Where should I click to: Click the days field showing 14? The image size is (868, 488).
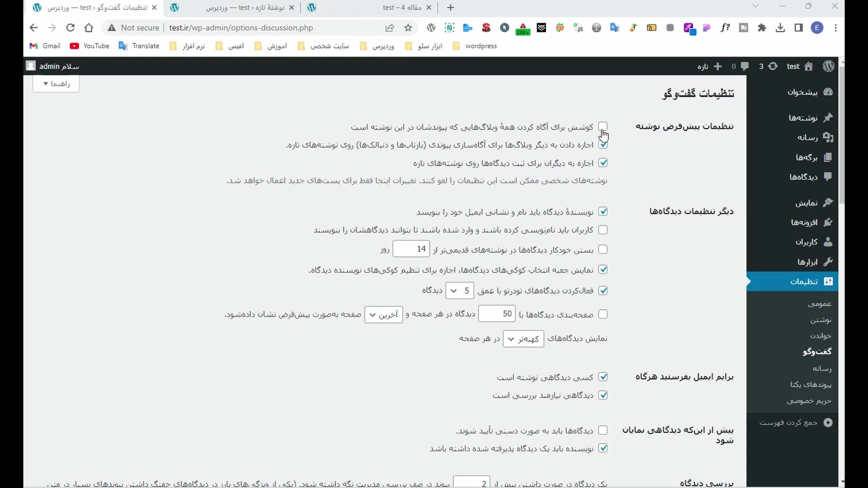click(411, 249)
